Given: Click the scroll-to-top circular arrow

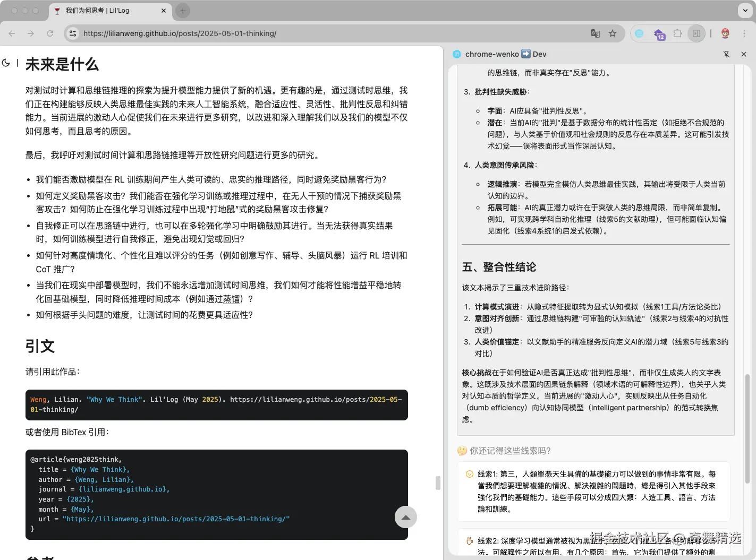Looking at the screenshot, I should click(406, 517).
